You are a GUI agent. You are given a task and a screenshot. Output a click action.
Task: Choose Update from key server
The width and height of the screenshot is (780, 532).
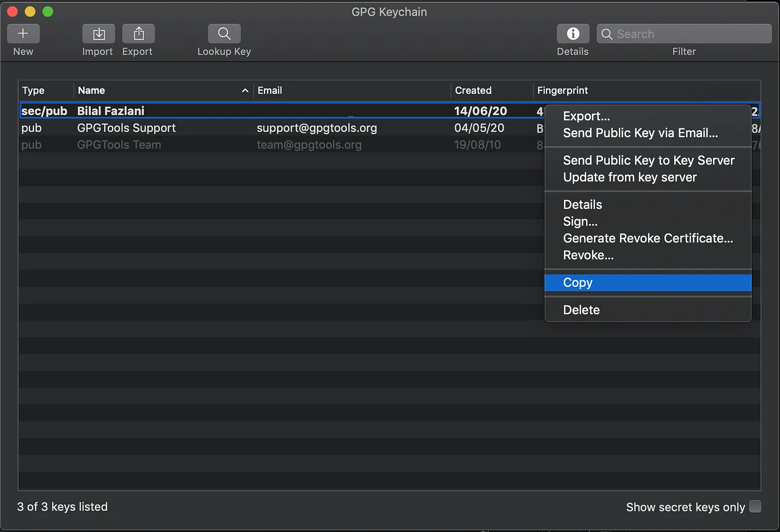tap(630, 177)
